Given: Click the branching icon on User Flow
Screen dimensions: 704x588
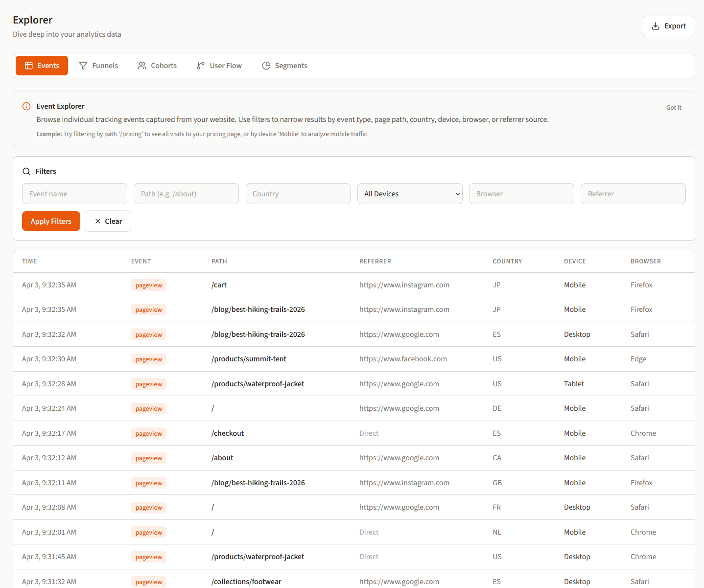Looking at the screenshot, I should pos(200,65).
